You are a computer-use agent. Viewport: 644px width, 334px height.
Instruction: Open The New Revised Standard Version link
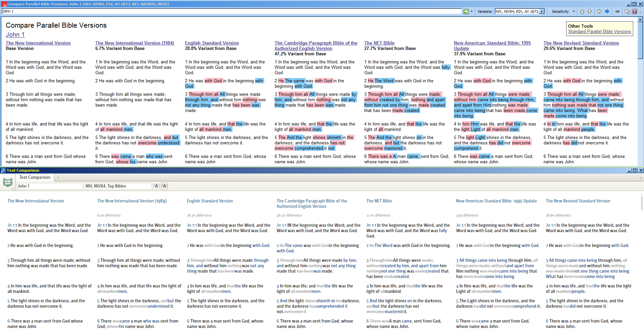pos(581,43)
